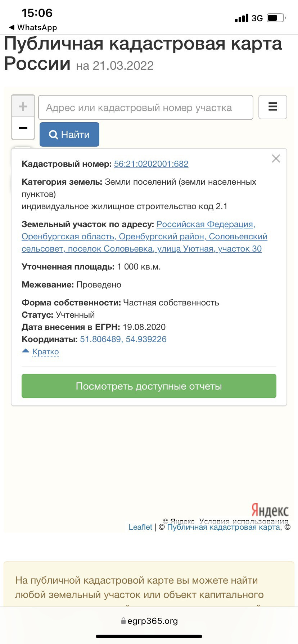Open Публичная кадастровая карта attribution link

223,527
